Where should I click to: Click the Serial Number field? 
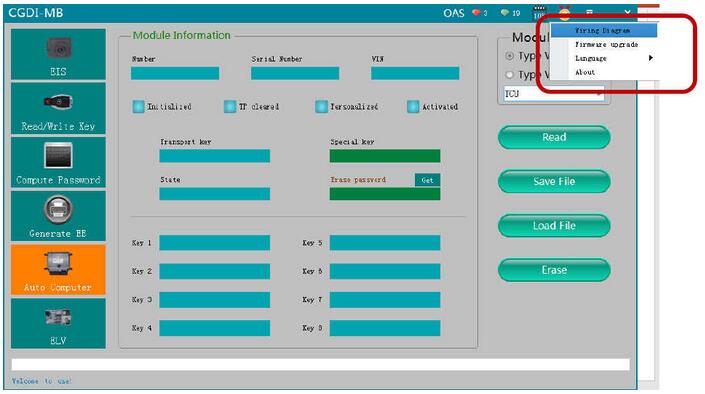point(295,73)
